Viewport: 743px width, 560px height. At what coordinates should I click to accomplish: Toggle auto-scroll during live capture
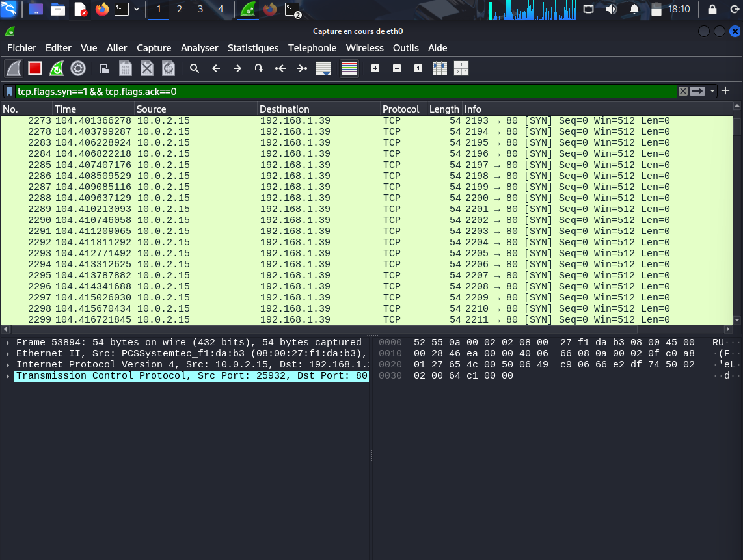click(x=323, y=68)
